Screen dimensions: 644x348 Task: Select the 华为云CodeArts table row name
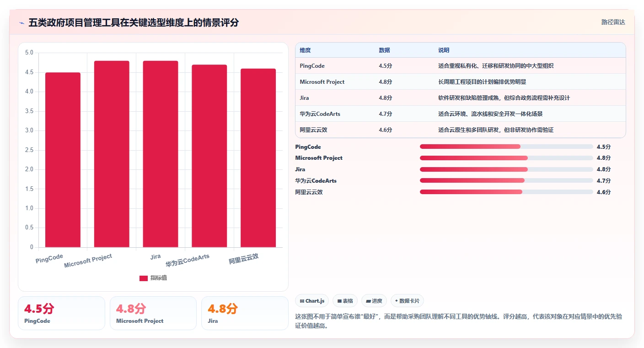click(320, 114)
